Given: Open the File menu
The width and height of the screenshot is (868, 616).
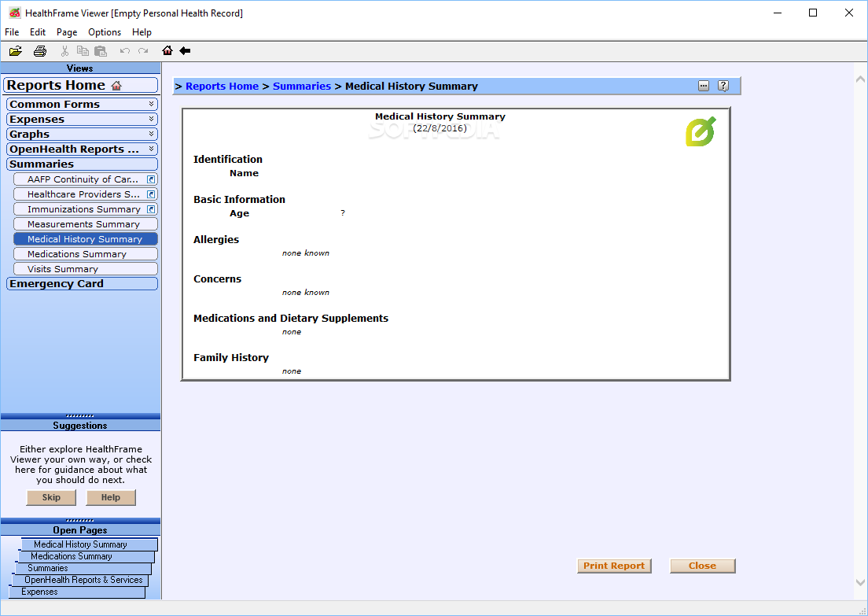Looking at the screenshot, I should 12,32.
